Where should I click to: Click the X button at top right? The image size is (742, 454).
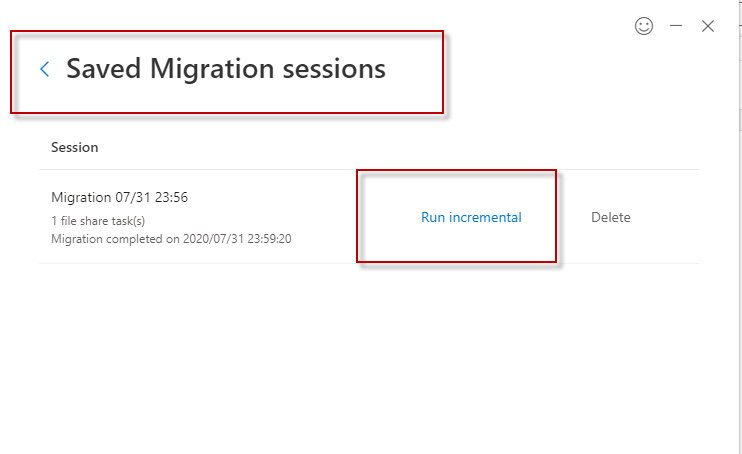point(708,27)
